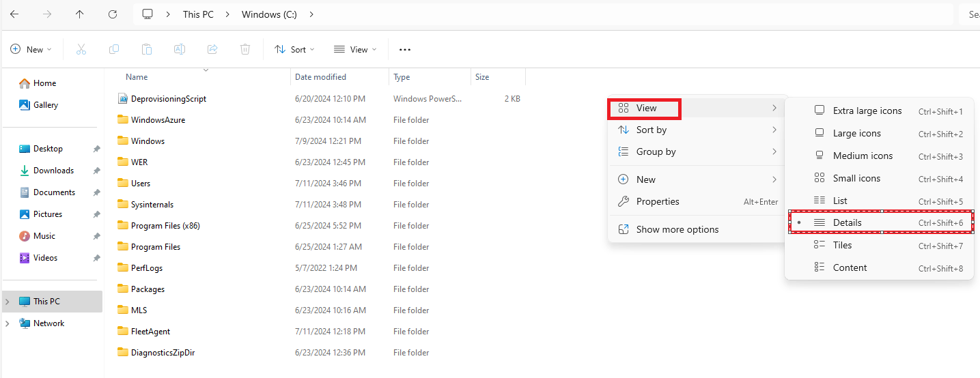Viewport: 980px width, 378px height.
Task: Select Extra large icons view
Action: click(880, 111)
